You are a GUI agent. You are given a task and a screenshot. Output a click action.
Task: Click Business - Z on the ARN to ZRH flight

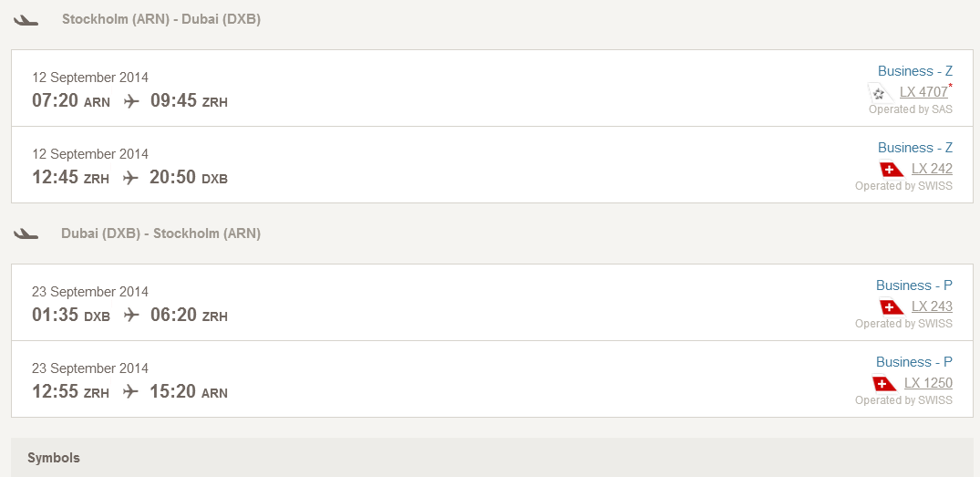pos(915,71)
